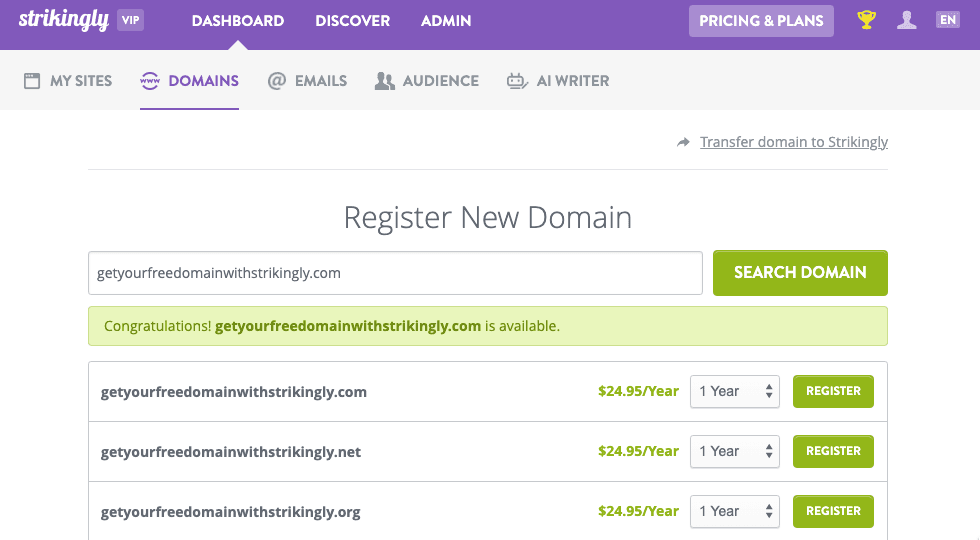980x540 pixels.
Task: Switch to the Emails tab
Action: click(x=307, y=81)
